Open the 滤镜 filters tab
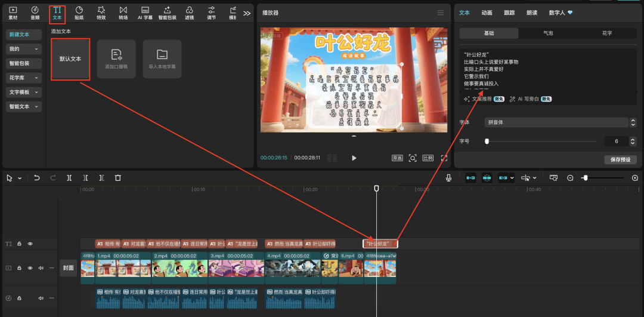 click(x=190, y=13)
